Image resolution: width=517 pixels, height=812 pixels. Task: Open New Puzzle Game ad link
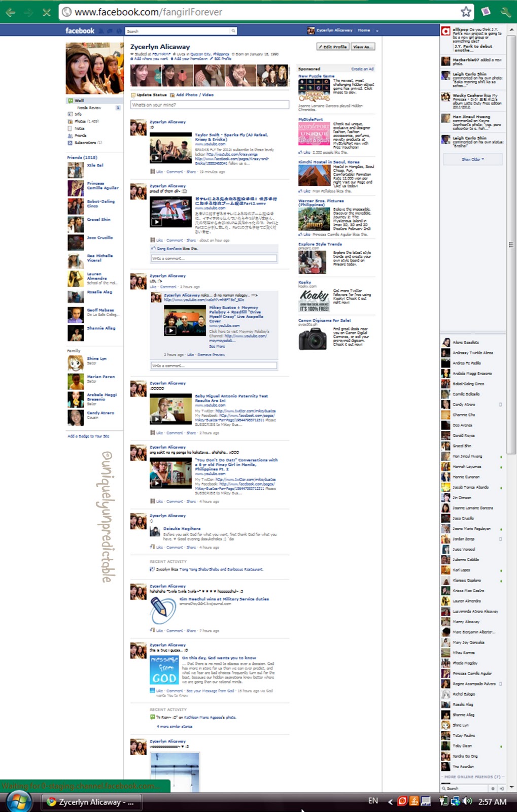(x=316, y=76)
